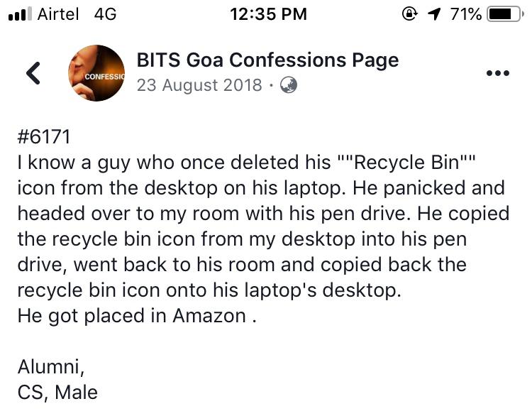Tap the quoted "Recycle Bin" text
Viewport: 532px width, 416px height.
click(407, 162)
